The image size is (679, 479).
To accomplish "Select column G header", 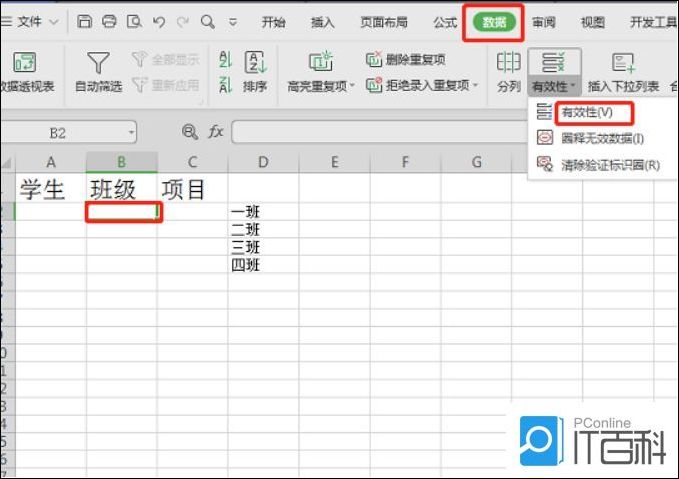I will coord(476,162).
